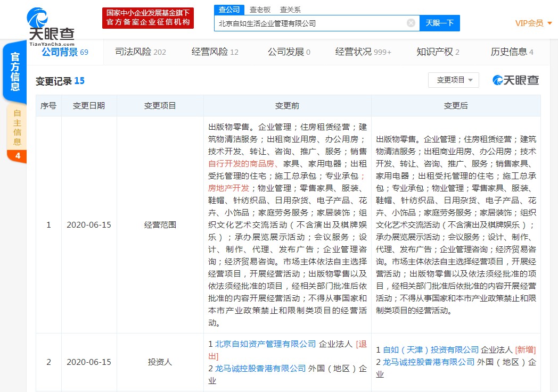558x392 pixels.
Task: Clear the search box with the X icon
Action: coord(411,23)
